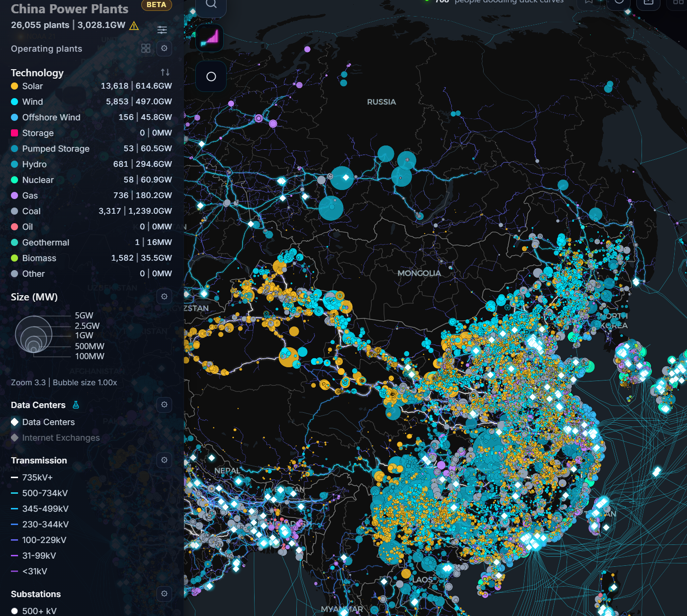Open the Data Centers settings gear
This screenshot has height=616, width=687.
[164, 405]
